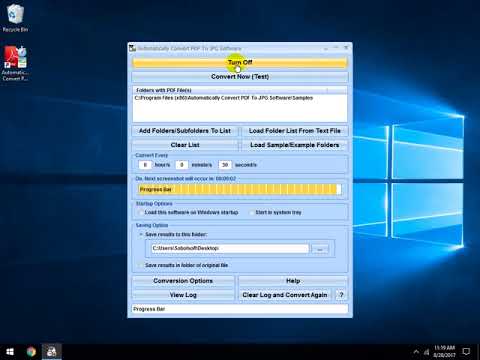Screen dimensions: 480x360
Task: Click Folders with PDF File(s) column header
Action: point(230,90)
